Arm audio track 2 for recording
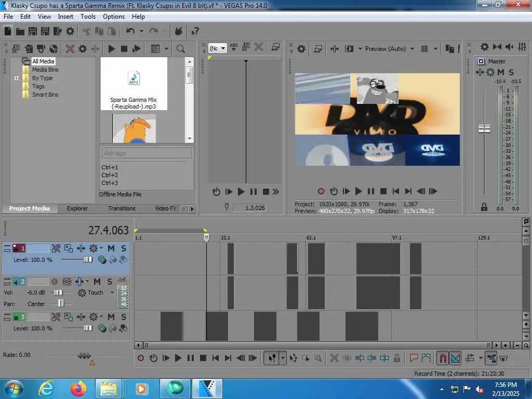 tap(54, 282)
